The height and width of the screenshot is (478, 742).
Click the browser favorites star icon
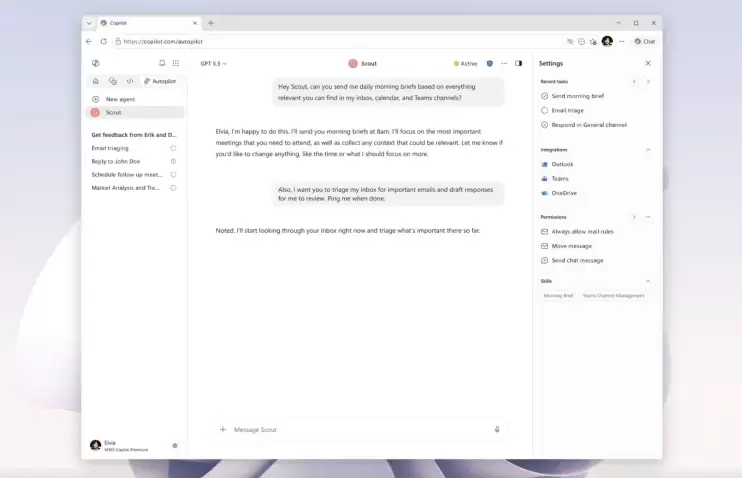[x=593, y=42]
